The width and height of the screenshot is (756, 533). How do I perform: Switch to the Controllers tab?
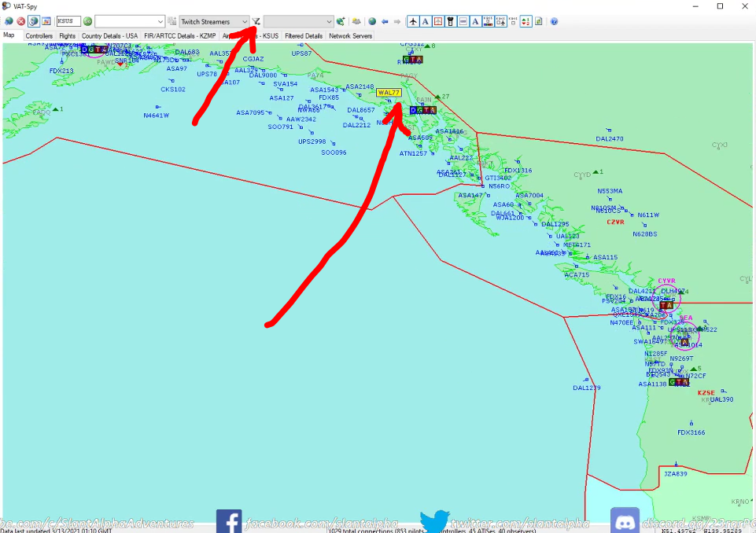(x=39, y=36)
